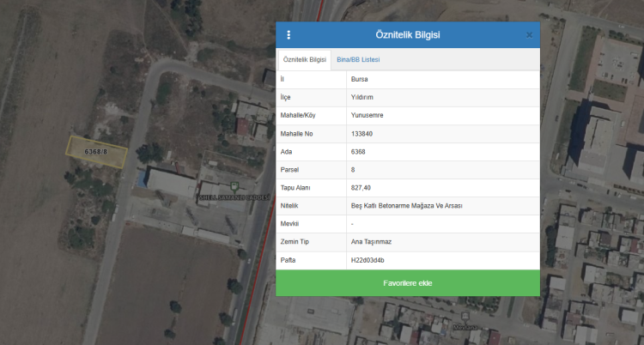Click the Bursa value in İl row
Screen dimensions: 644x345
point(360,79)
